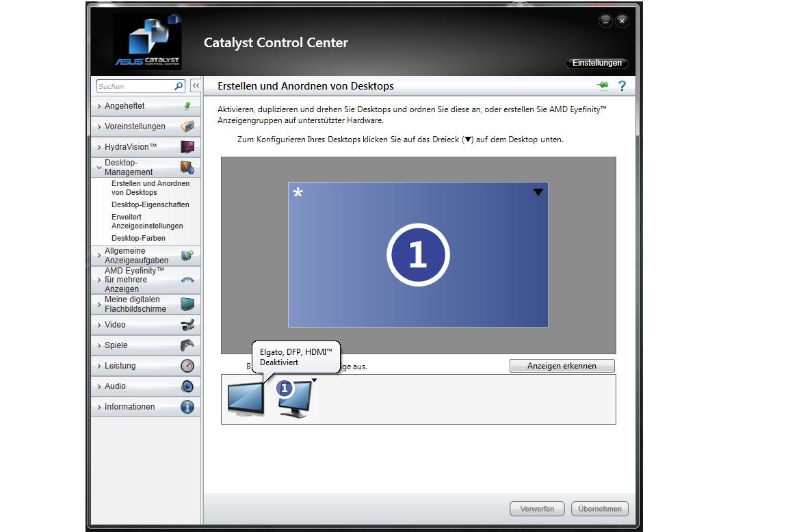Open help with question mark icon

(x=622, y=86)
